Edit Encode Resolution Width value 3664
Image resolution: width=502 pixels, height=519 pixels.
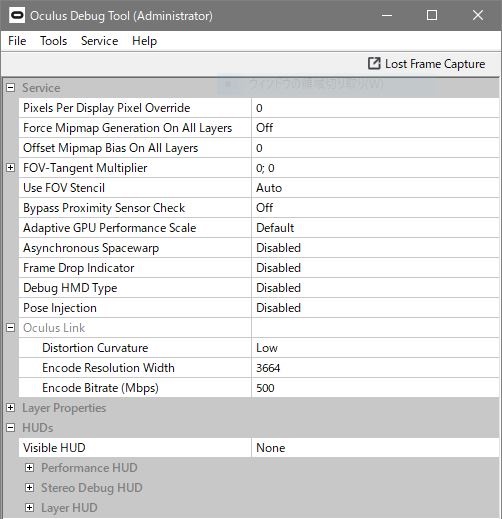375,368
